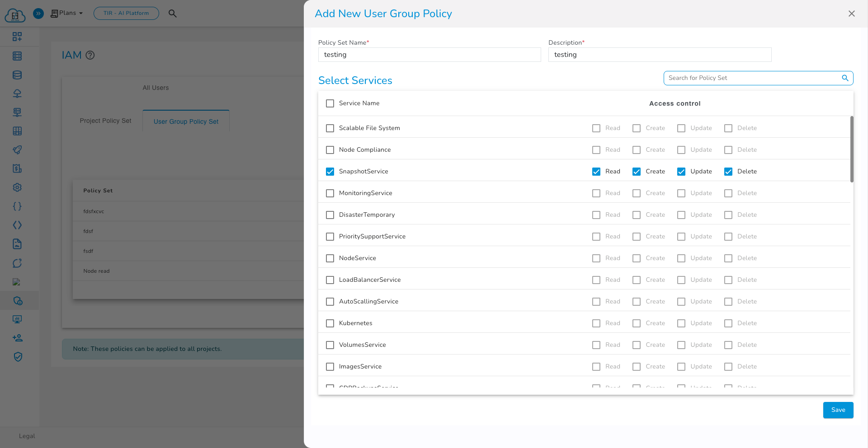Screen dimensions: 868x448
Task: Check the Service Name select-all checkbox
Action: click(330, 103)
